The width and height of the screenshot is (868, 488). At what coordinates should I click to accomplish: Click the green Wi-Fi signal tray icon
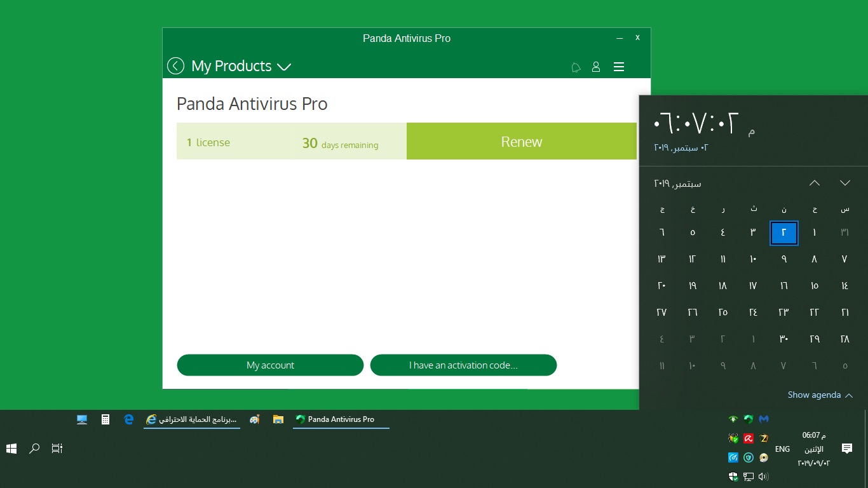pos(733,419)
